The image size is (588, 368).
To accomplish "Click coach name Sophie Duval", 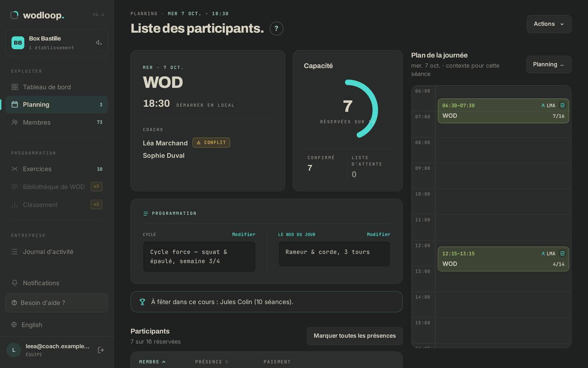I will 164,156.
